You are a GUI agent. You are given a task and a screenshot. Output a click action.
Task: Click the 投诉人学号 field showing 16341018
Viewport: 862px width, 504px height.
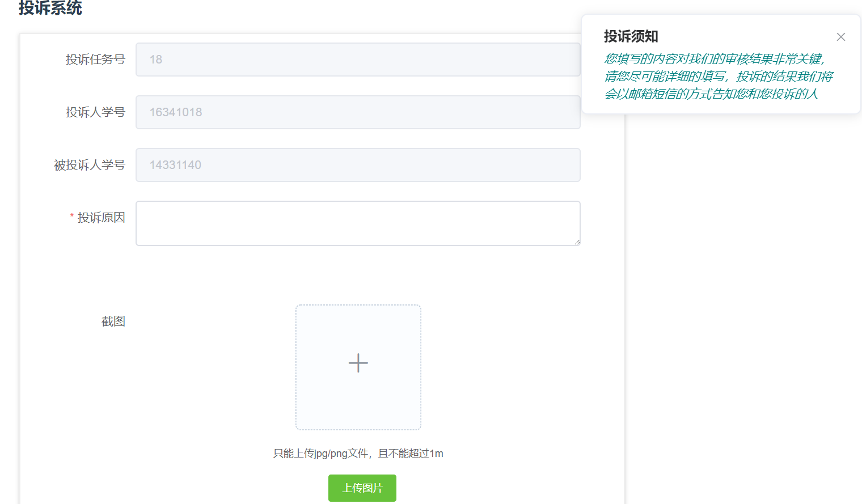(357, 112)
